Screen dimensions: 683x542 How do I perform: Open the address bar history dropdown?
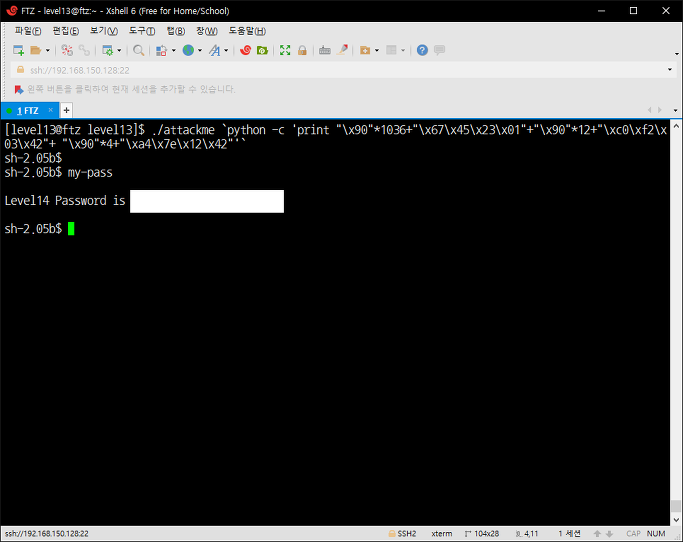[x=670, y=70]
